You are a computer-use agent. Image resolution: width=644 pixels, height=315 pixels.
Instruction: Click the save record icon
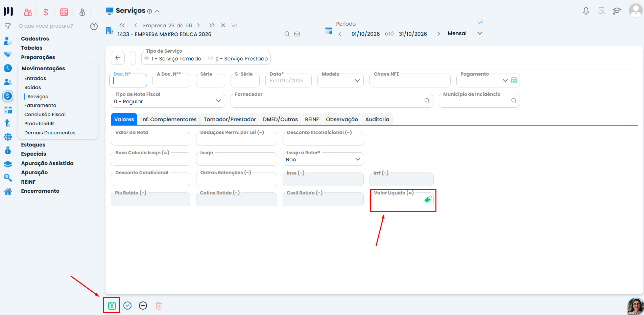click(x=112, y=306)
